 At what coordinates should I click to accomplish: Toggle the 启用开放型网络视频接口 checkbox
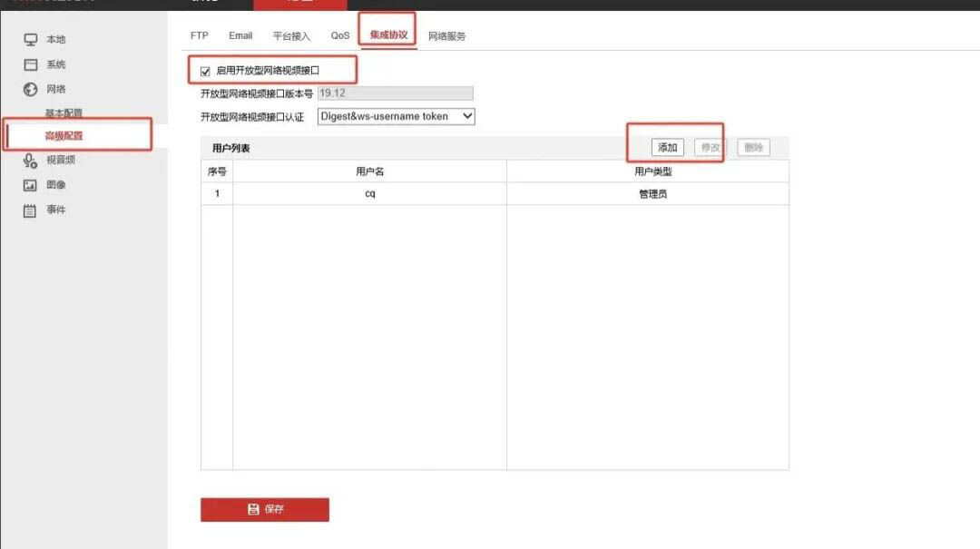pyautogui.click(x=205, y=72)
